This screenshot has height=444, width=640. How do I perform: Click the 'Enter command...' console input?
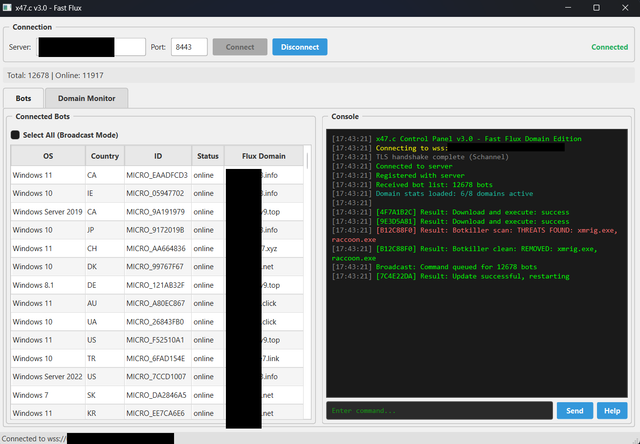pyautogui.click(x=439, y=411)
